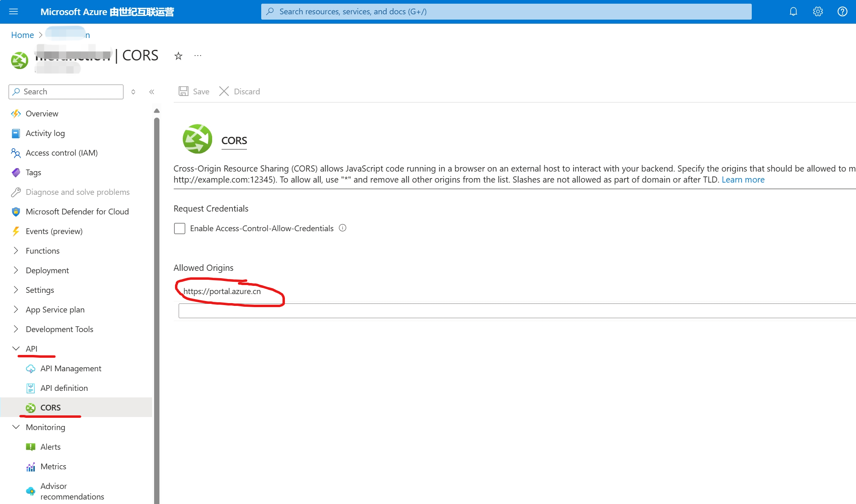This screenshot has height=504, width=856.
Task: Click the Learn more link
Action: [743, 180]
